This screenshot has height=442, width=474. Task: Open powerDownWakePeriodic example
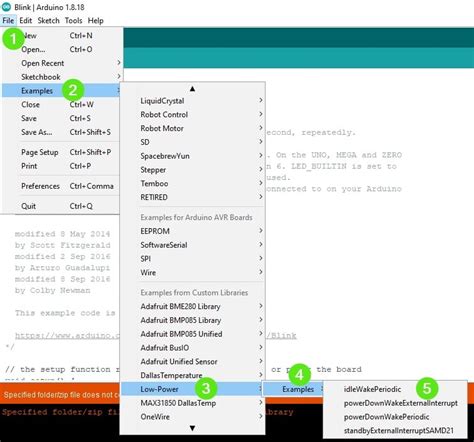(395, 417)
